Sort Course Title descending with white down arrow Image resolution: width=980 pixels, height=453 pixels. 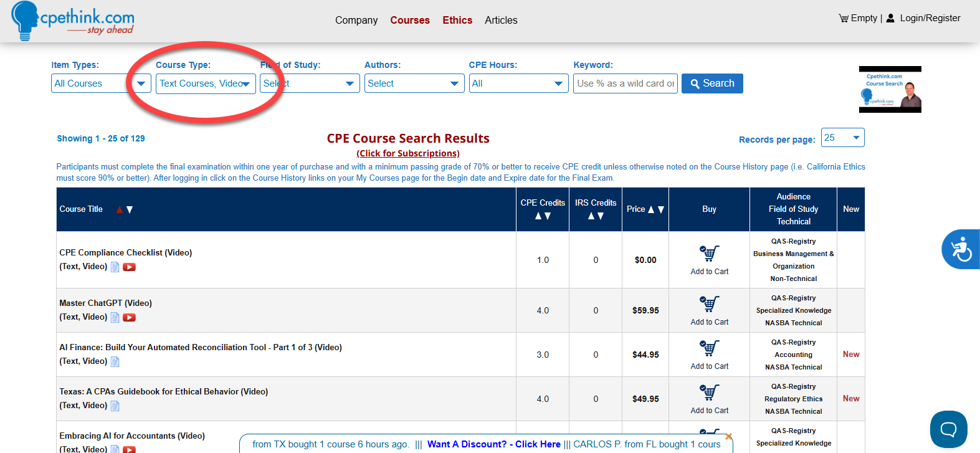tap(130, 209)
